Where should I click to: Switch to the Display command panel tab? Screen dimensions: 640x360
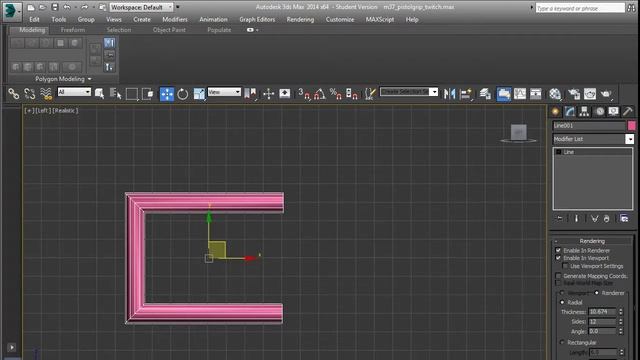(613, 111)
